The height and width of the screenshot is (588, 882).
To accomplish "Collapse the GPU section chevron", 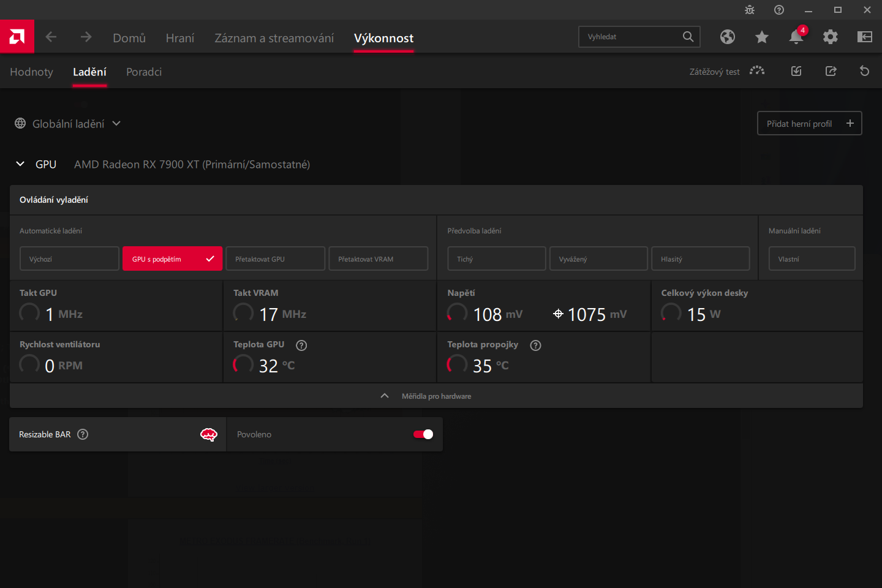I will [x=20, y=164].
